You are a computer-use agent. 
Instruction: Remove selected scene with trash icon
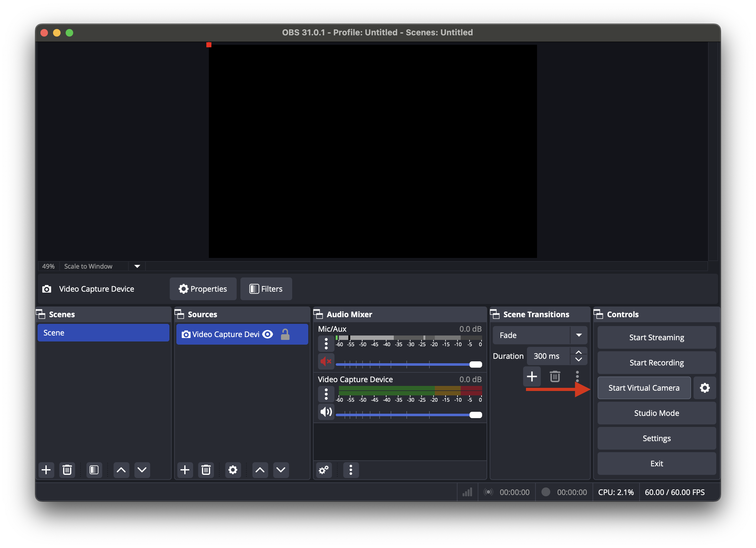pos(67,470)
